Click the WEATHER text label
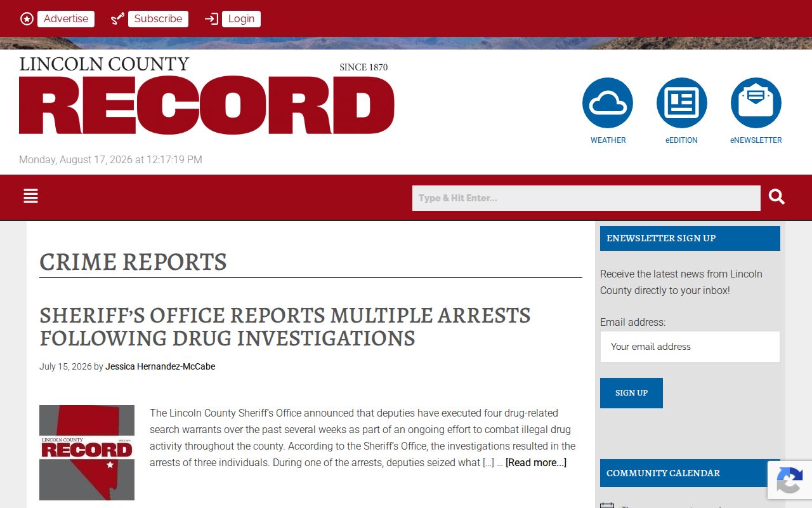Image resolution: width=812 pixels, height=508 pixels. click(608, 140)
